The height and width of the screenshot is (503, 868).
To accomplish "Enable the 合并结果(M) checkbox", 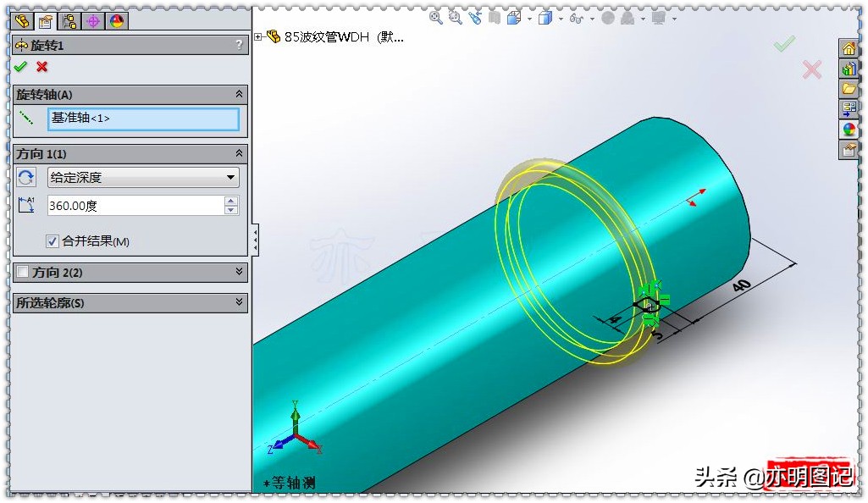I will (52, 240).
